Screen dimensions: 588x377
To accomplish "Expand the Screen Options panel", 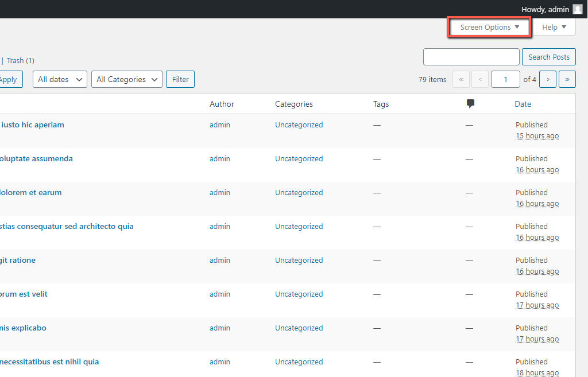I will click(x=489, y=28).
